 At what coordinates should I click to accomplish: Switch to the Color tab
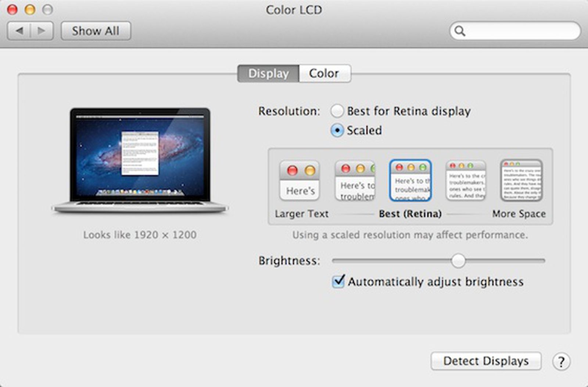coord(324,73)
